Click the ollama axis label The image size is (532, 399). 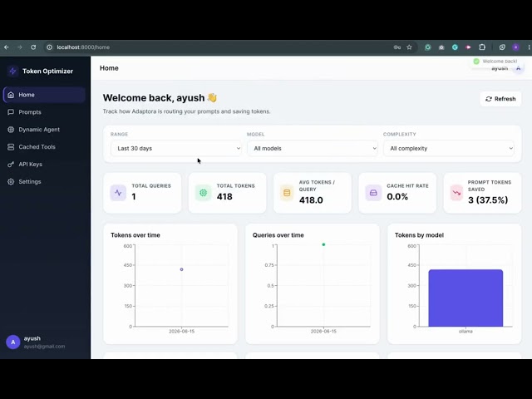tap(465, 332)
